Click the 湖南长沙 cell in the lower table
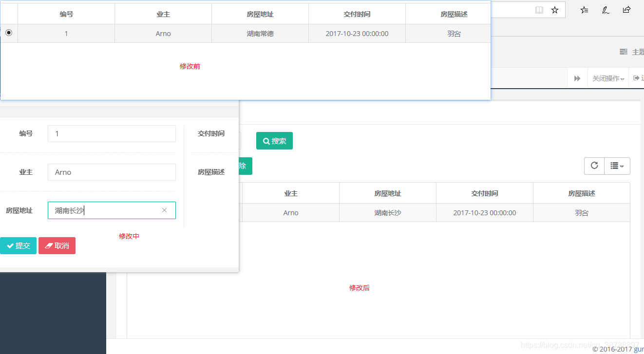Image resolution: width=644 pixels, height=354 pixels. pyautogui.click(x=388, y=213)
